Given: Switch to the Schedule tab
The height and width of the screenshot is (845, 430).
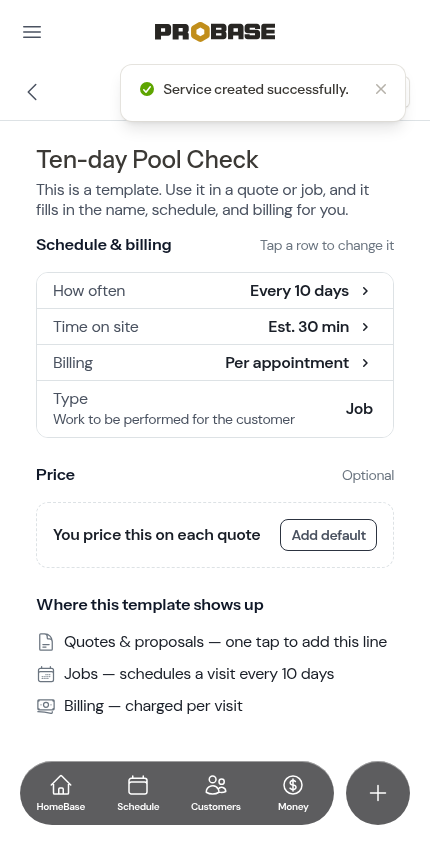Looking at the screenshot, I should coord(138,793).
